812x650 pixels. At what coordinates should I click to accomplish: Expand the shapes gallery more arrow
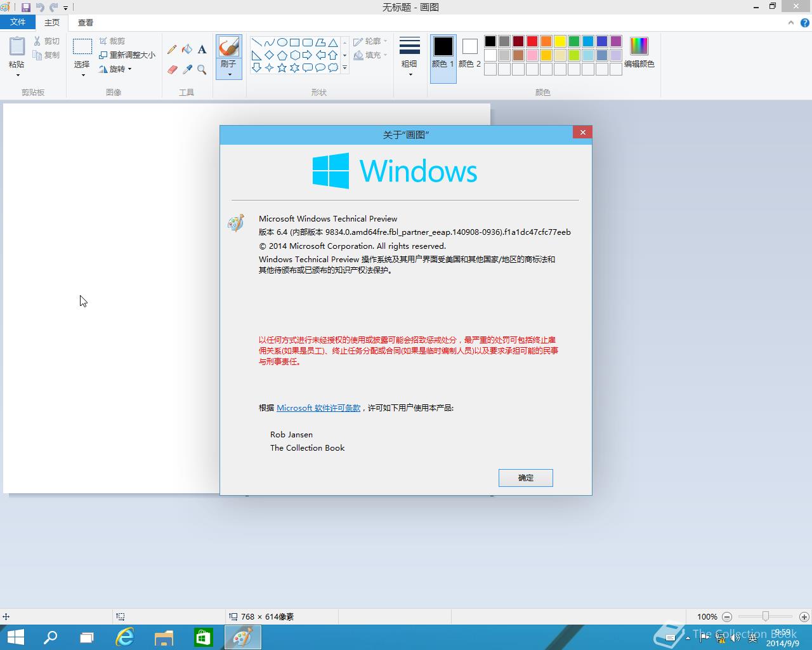pos(344,67)
